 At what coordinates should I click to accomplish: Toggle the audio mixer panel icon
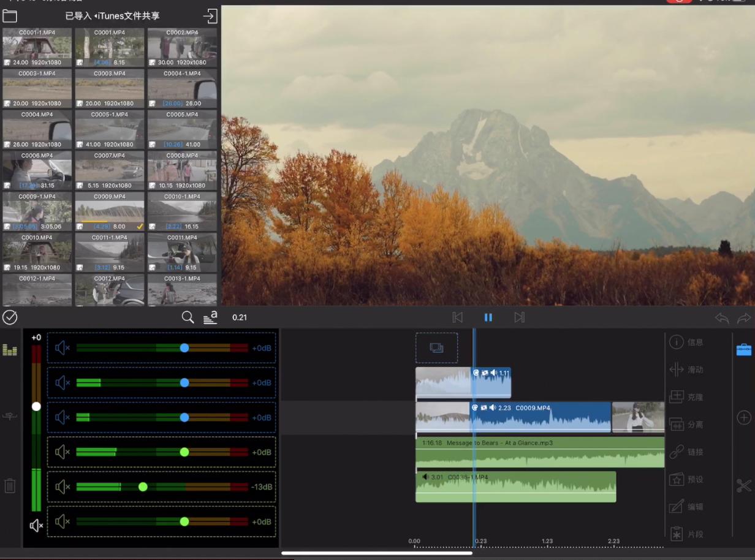[10, 350]
